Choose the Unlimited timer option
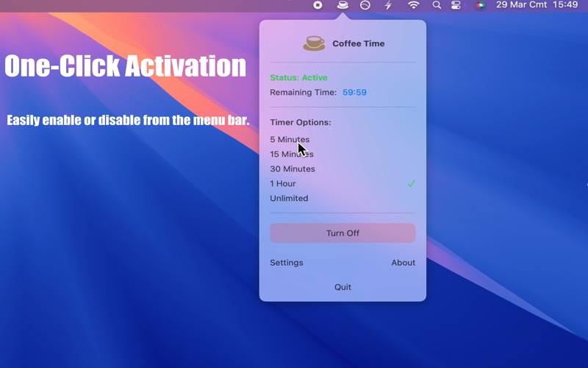This screenshot has width=588, height=368. [289, 198]
